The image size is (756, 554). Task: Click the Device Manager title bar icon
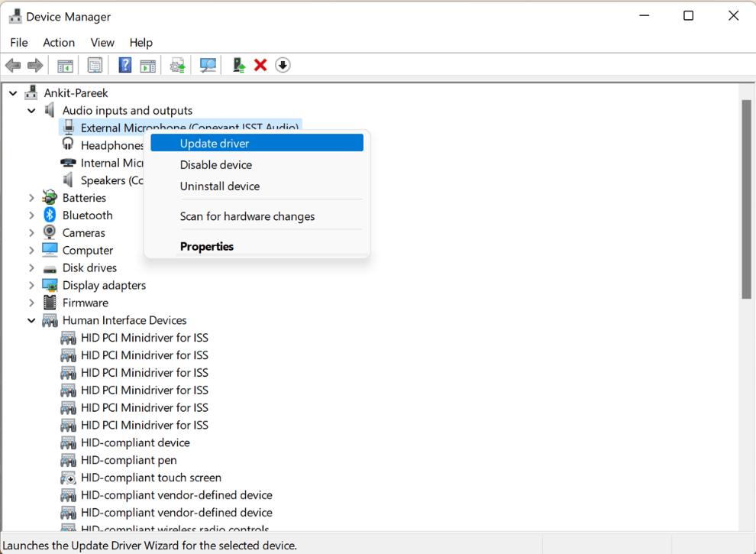tap(15, 16)
